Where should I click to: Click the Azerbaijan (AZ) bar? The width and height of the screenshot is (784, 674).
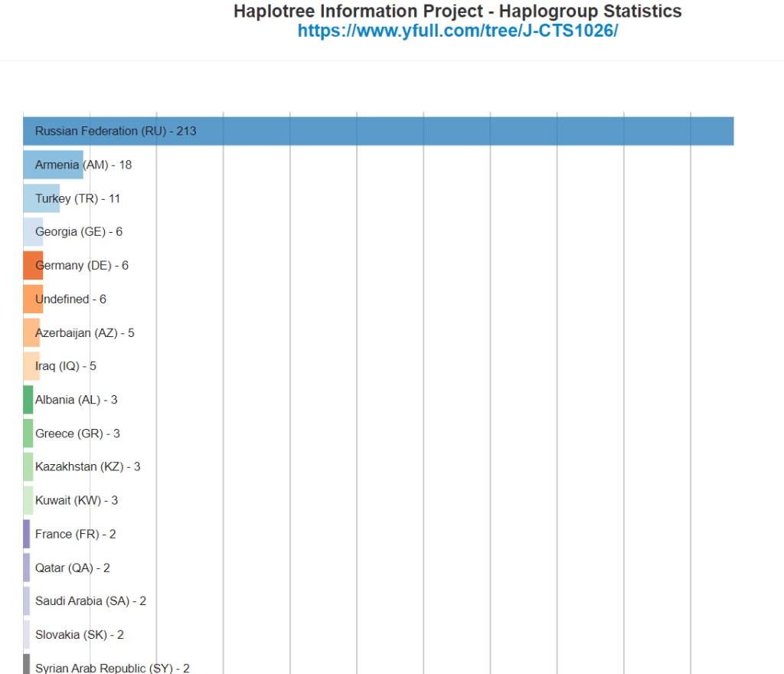31,333
